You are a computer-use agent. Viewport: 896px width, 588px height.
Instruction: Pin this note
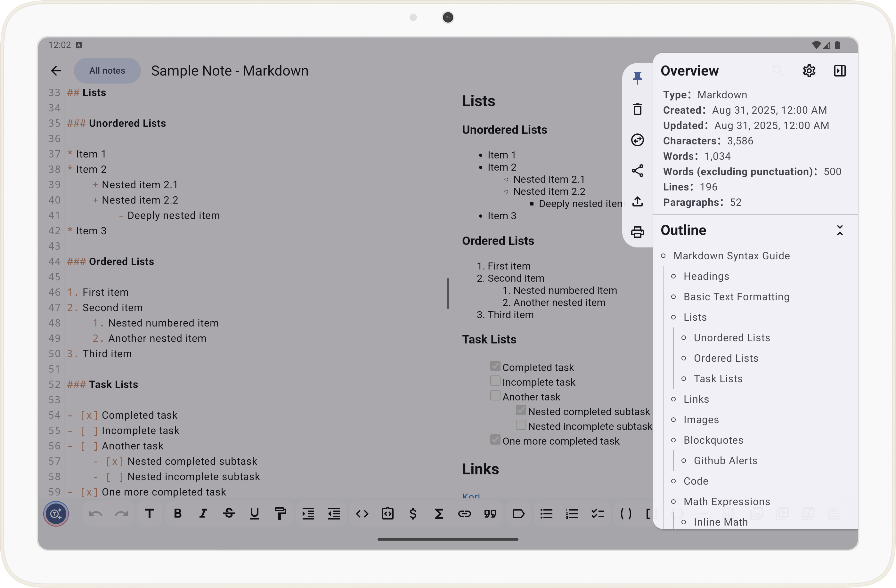tap(637, 78)
